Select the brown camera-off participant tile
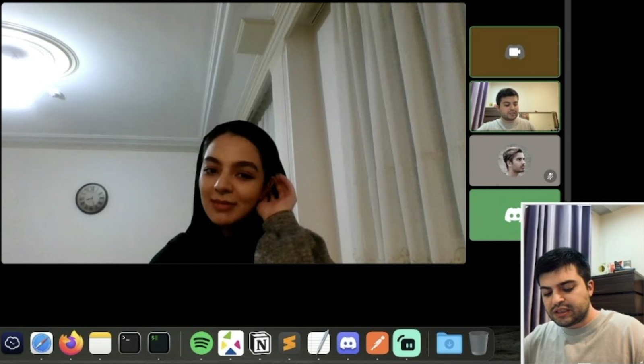 point(514,52)
